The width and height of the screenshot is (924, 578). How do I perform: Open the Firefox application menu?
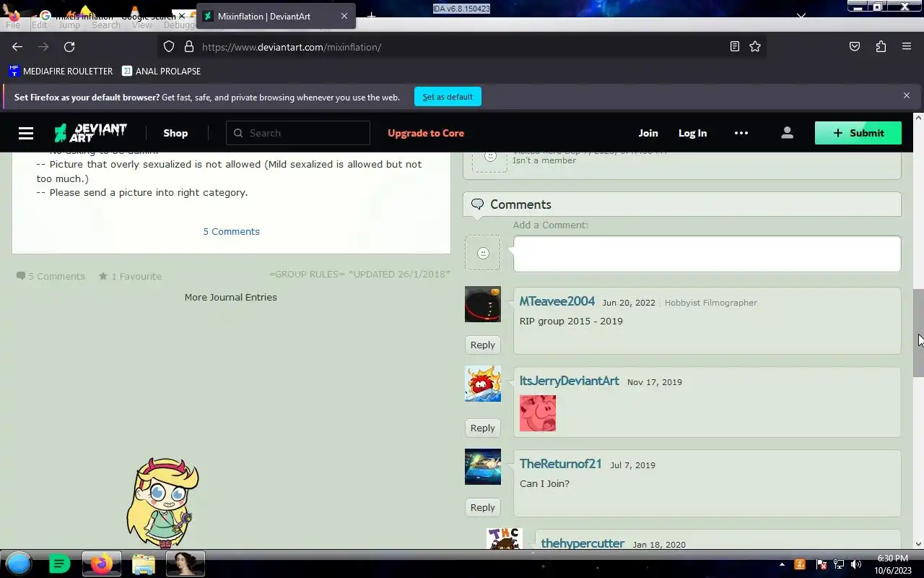[x=907, y=46]
